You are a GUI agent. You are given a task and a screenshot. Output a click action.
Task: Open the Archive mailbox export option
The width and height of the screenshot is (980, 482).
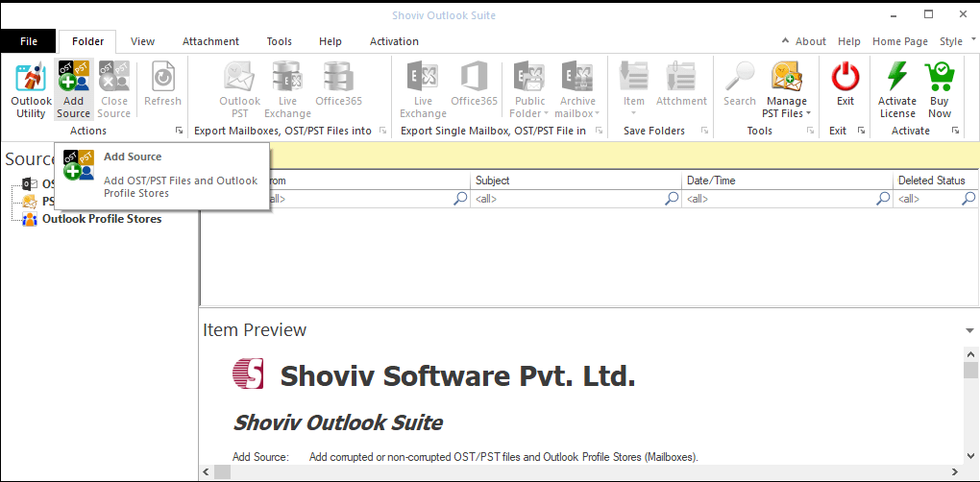coord(577,90)
